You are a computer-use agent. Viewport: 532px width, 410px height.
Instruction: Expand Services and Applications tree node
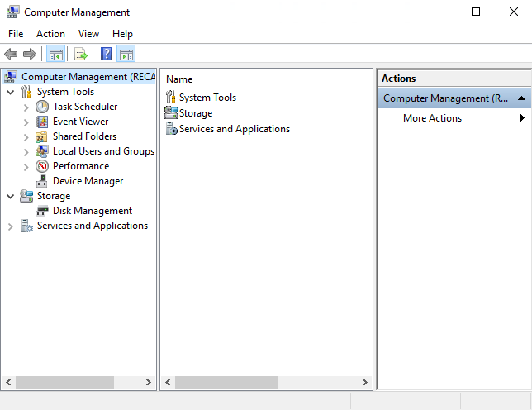[11, 226]
